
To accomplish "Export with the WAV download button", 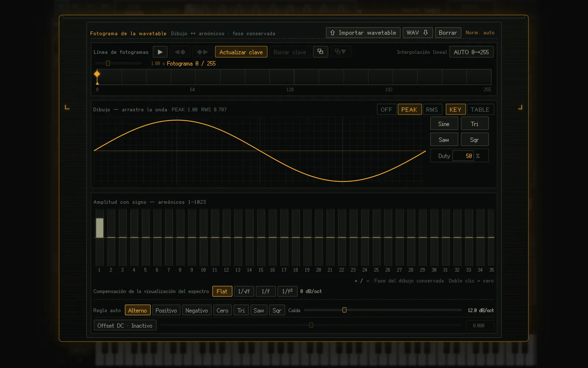I will (x=417, y=33).
